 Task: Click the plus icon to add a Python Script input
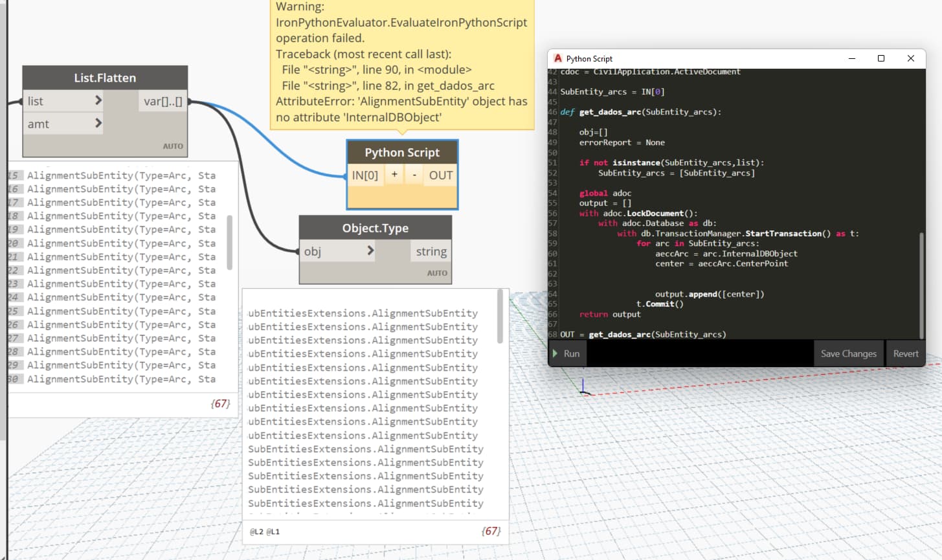(396, 175)
